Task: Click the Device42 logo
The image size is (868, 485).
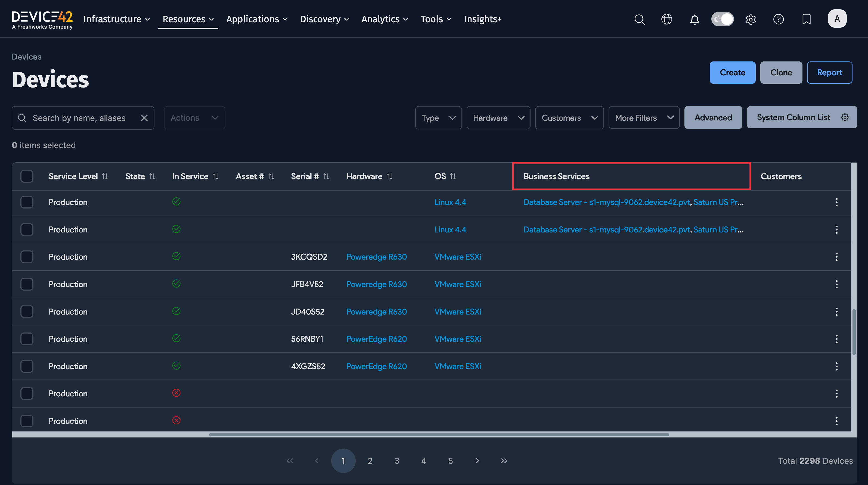Action: point(42,20)
